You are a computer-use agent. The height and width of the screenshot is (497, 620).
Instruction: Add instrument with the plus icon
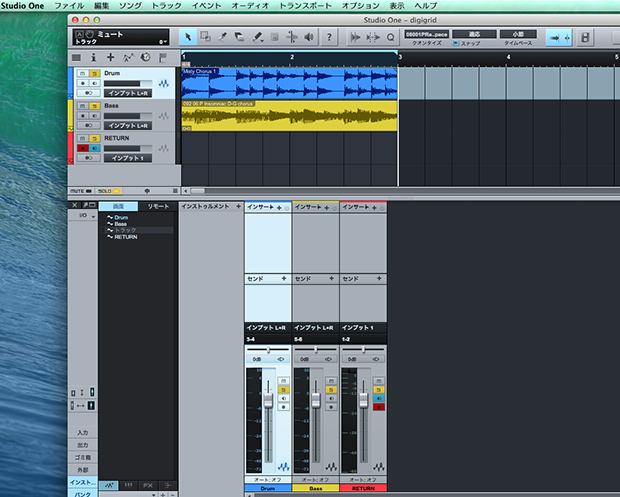tap(238, 206)
